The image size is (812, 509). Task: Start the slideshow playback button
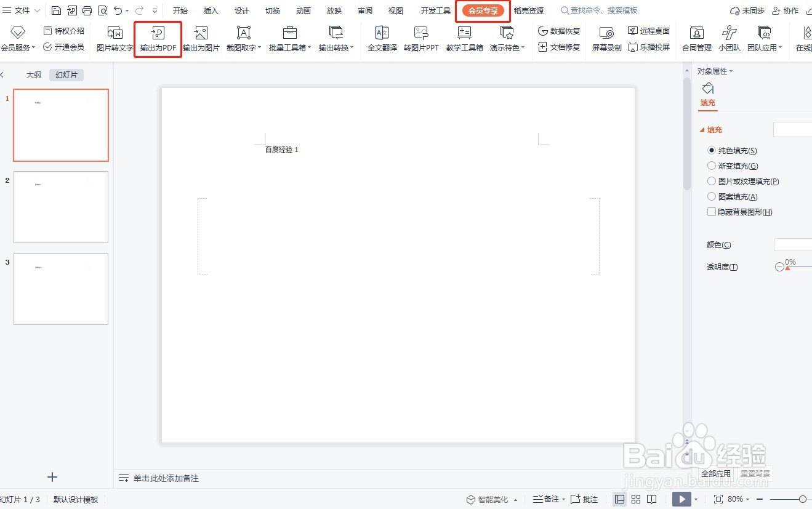point(682,499)
